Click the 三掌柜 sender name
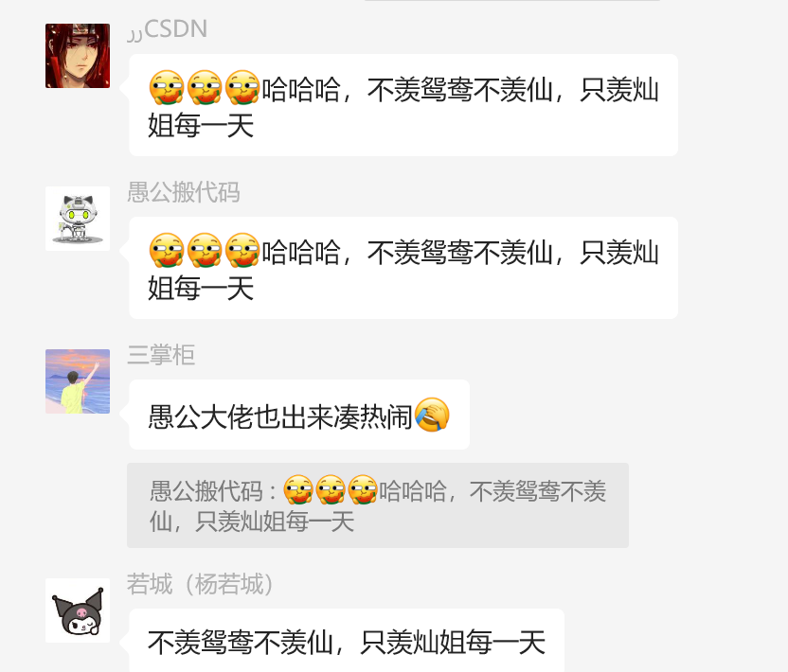 pyautogui.click(x=161, y=355)
